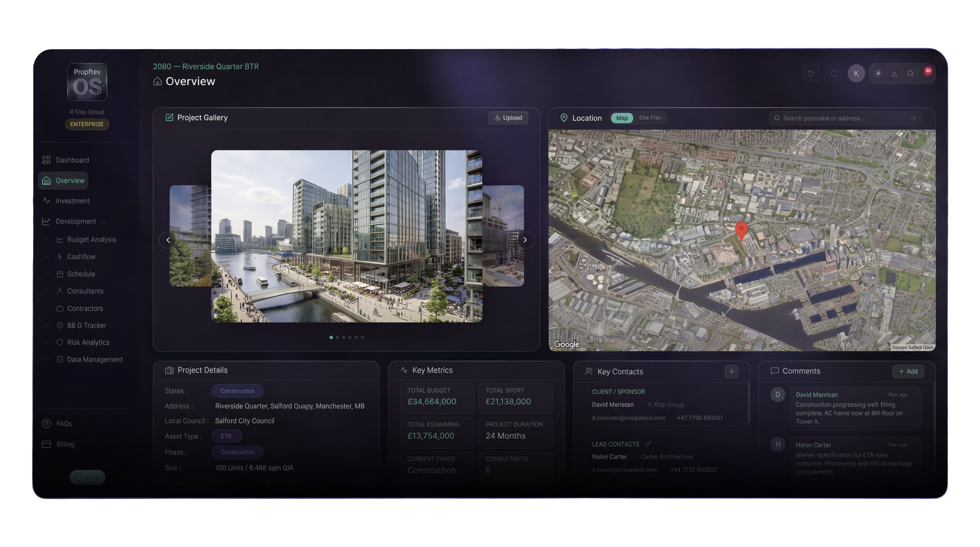
Task: Show the previous gallery image
Action: tap(168, 240)
